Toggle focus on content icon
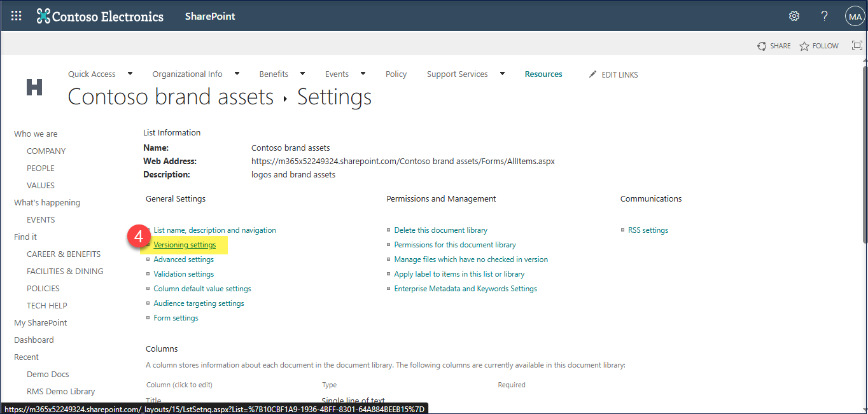868x414 pixels. (857, 45)
